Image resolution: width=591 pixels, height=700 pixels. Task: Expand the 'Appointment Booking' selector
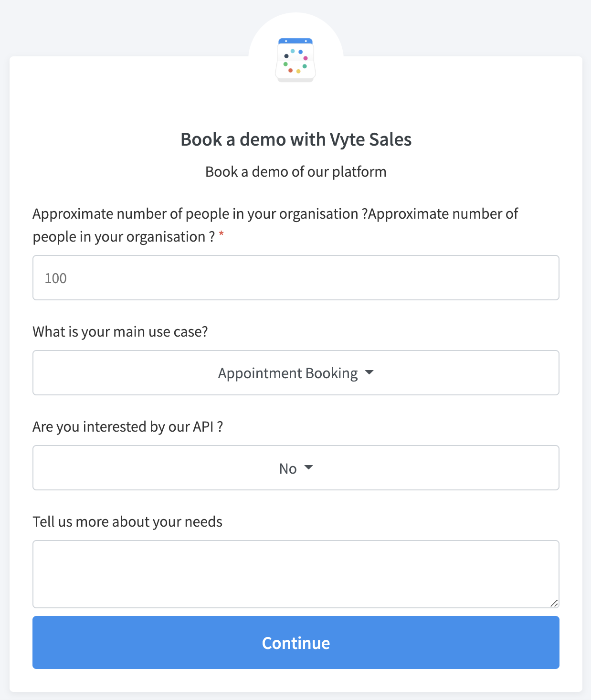pyautogui.click(x=295, y=373)
